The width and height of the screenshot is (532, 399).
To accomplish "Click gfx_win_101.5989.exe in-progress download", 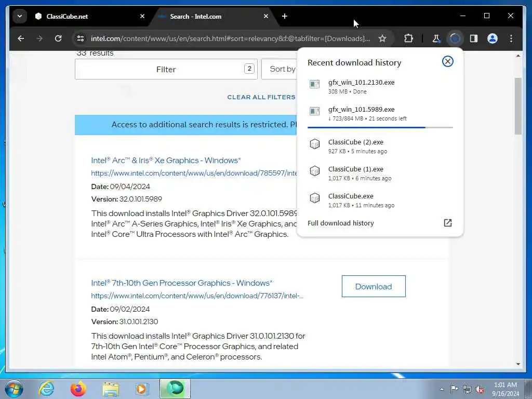I will tap(380, 114).
